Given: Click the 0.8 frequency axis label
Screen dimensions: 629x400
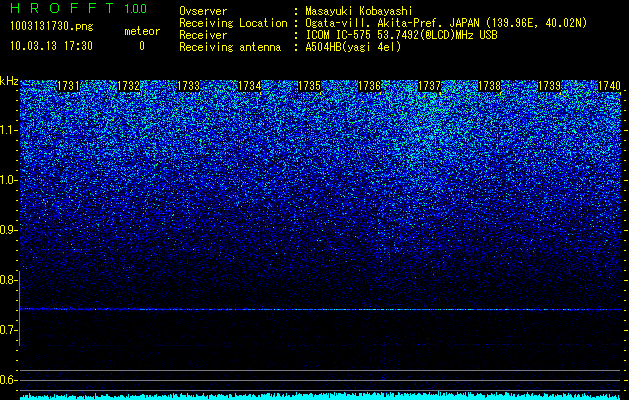Looking at the screenshot, I should [8, 280].
